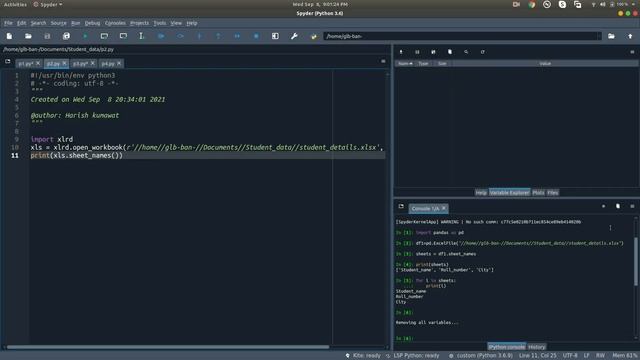This screenshot has width=640, height=360.
Task: Open the Edit menu
Action: click(22, 23)
